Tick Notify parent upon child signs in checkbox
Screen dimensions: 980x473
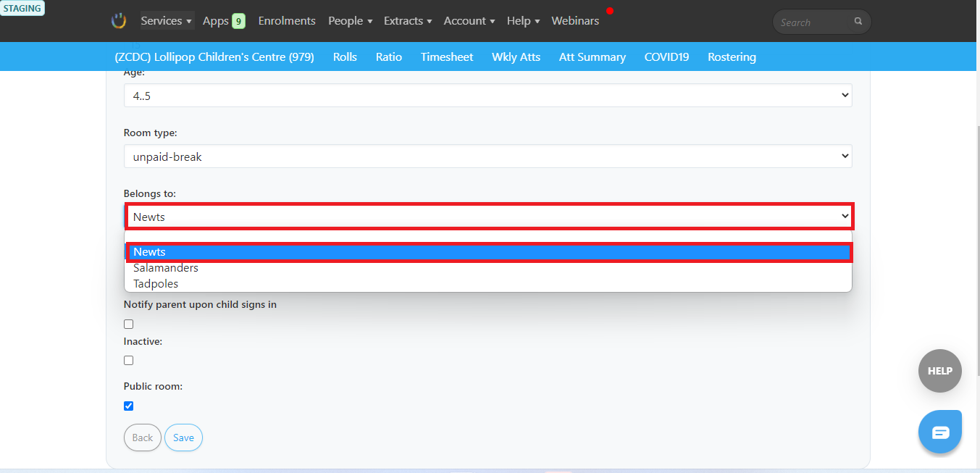pyautogui.click(x=129, y=325)
